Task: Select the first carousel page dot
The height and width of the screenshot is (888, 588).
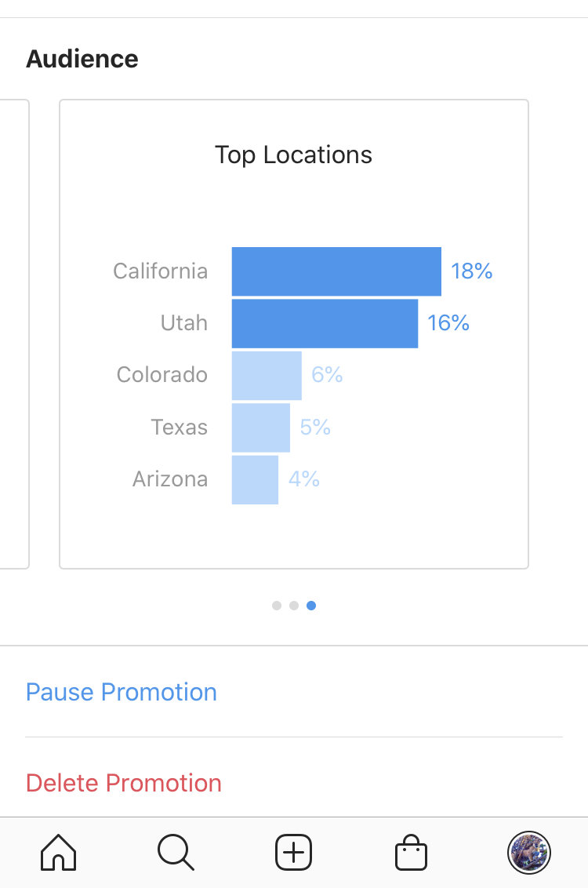Action: tap(277, 606)
